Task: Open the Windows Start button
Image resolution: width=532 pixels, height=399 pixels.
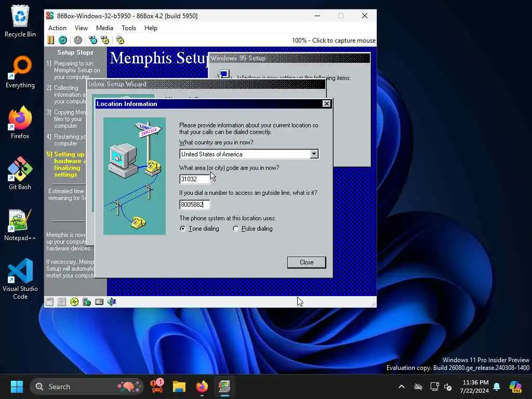Action: tap(17, 387)
